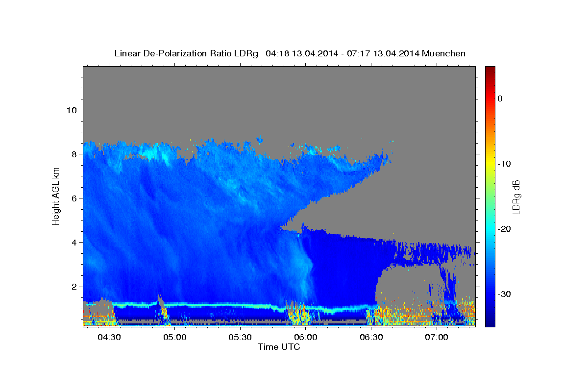The height and width of the screenshot is (392, 588).
Task: Click the height tick label 4
Action: 73,242
